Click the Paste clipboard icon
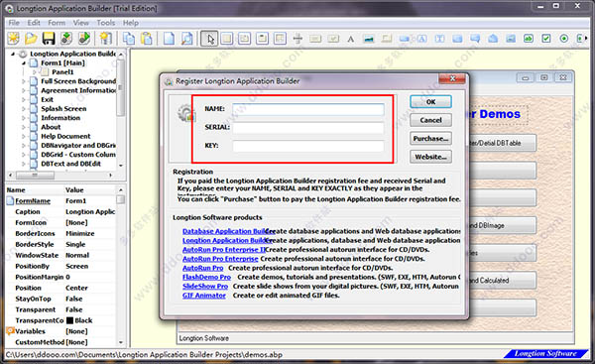595x364 pixels. click(147, 39)
